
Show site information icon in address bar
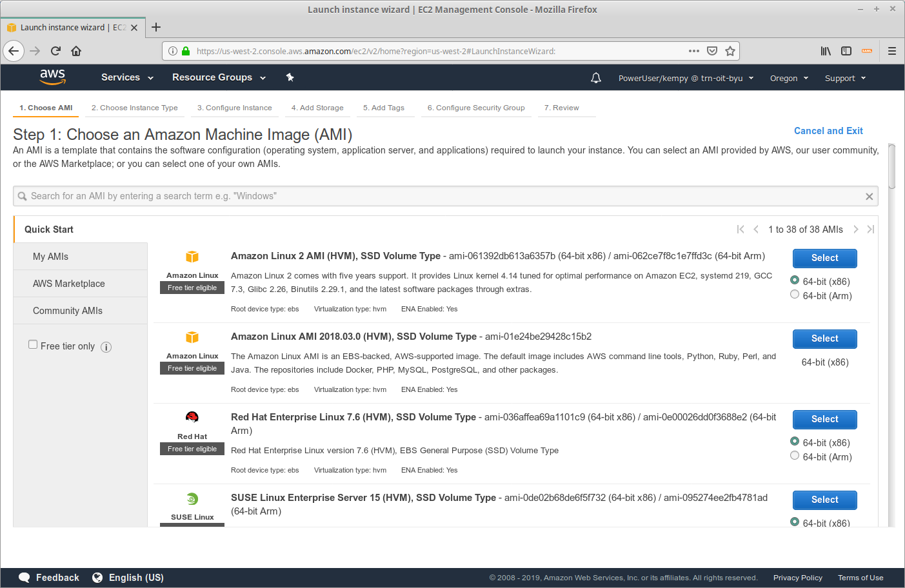pyautogui.click(x=173, y=51)
